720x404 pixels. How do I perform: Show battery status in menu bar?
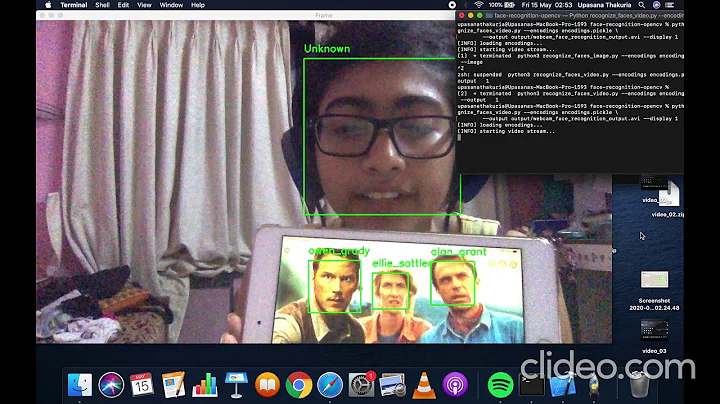click(x=501, y=5)
